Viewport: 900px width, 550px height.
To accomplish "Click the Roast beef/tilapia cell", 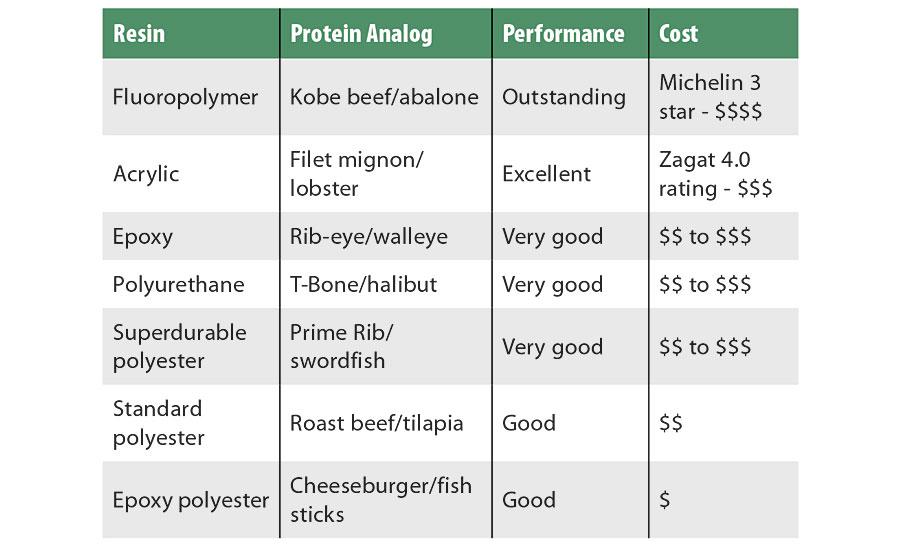I will click(x=376, y=423).
